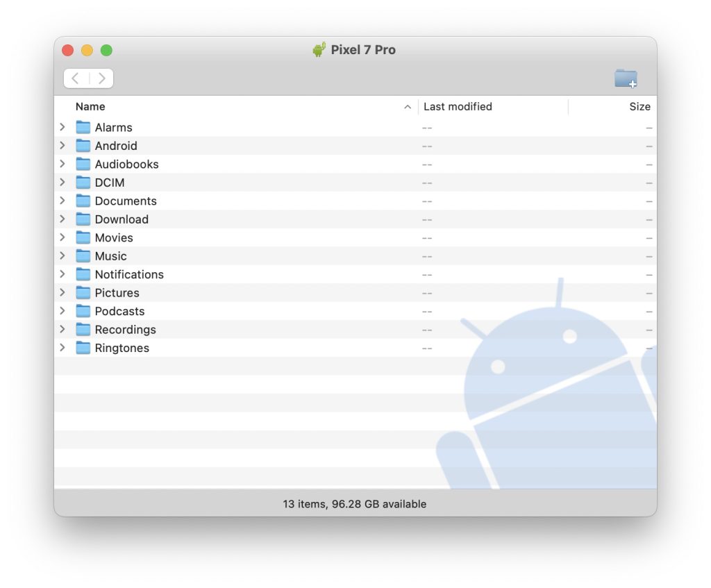Go back with the left arrow
Screen dimensions: 711x588
(76, 78)
